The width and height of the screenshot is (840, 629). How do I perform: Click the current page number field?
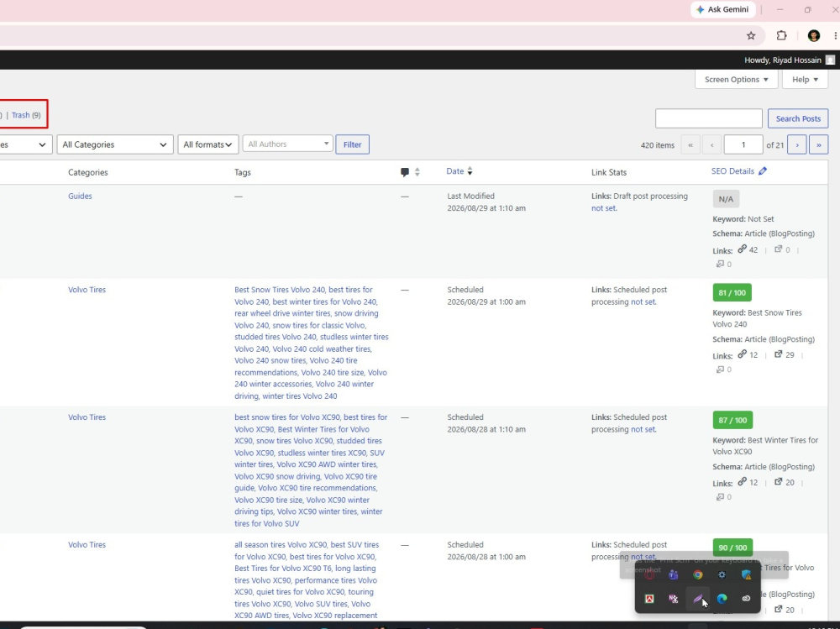743,144
